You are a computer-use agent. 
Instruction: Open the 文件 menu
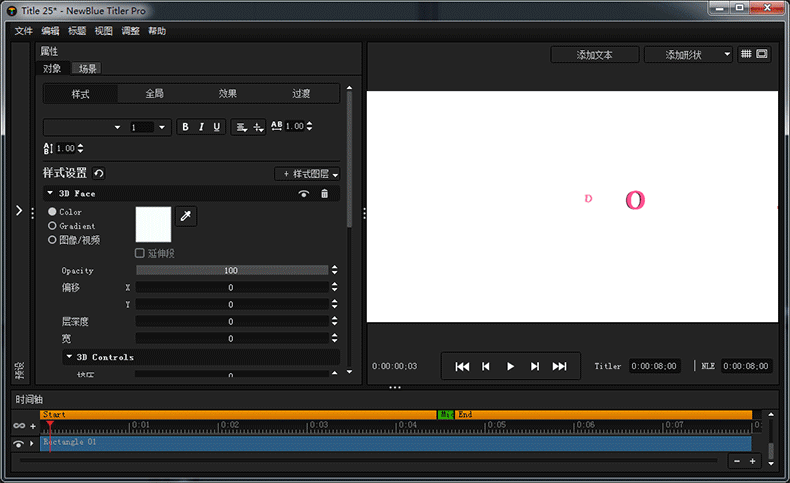pos(24,31)
